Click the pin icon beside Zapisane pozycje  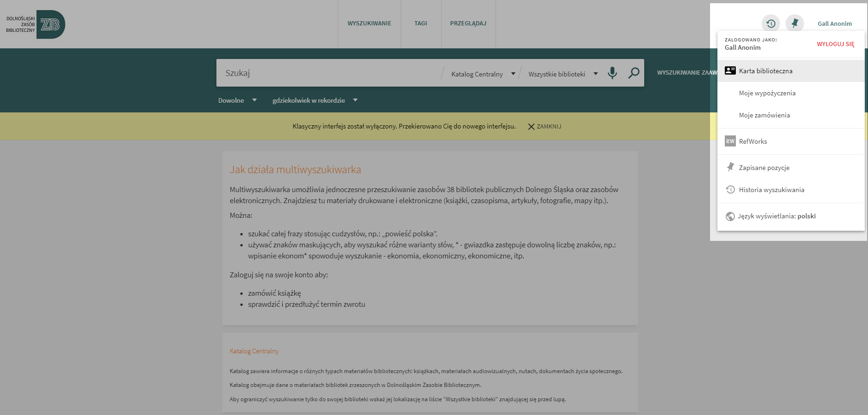730,167
